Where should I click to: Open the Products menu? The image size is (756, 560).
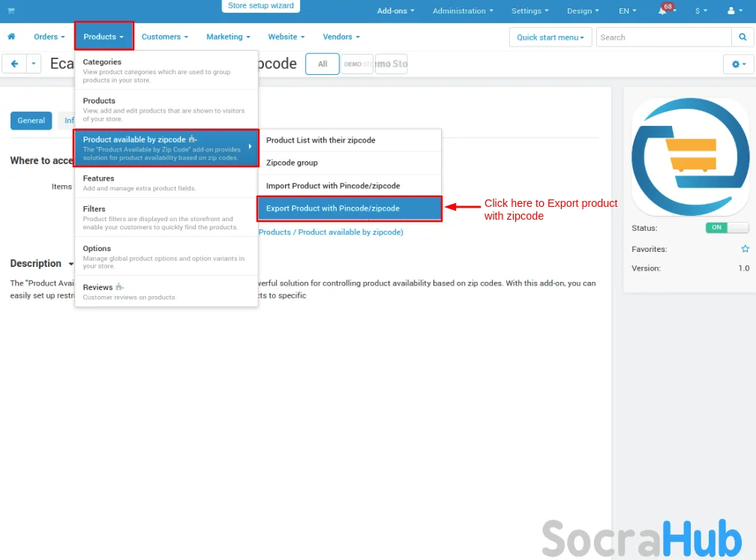click(x=103, y=37)
